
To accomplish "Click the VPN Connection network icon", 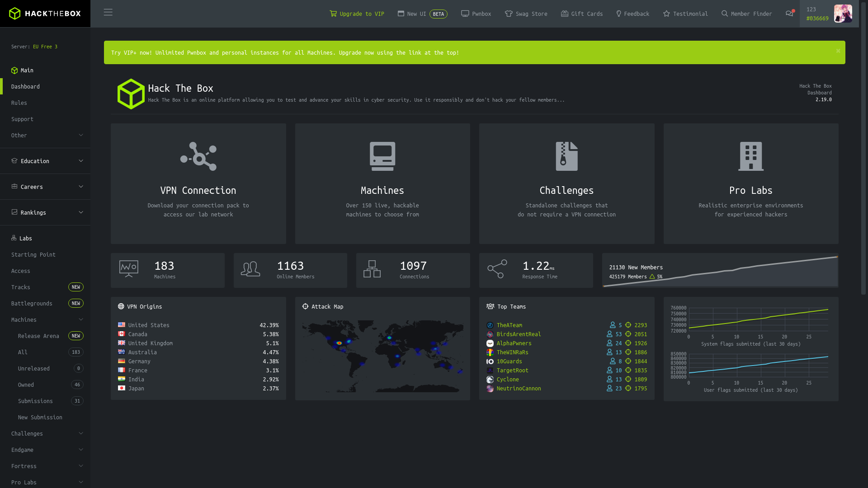I will 198,156.
